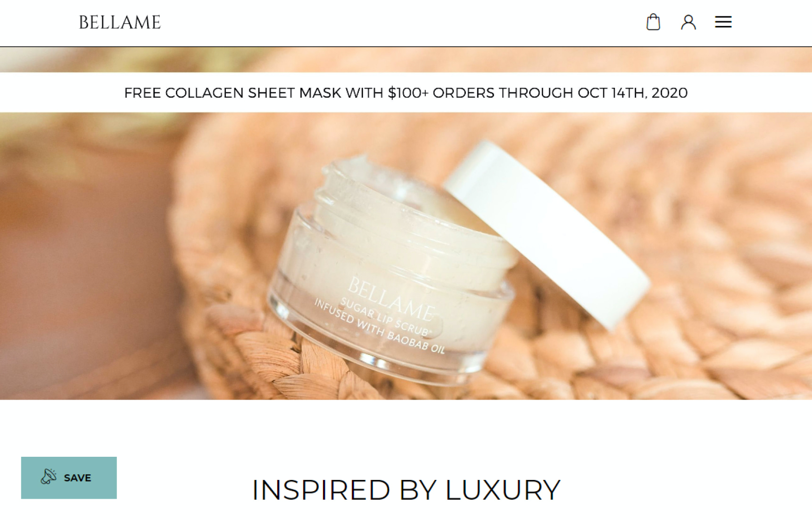Click the INSPIRED BY LUXURY heading
This screenshot has width=812, height=520.
click(406, 490)
